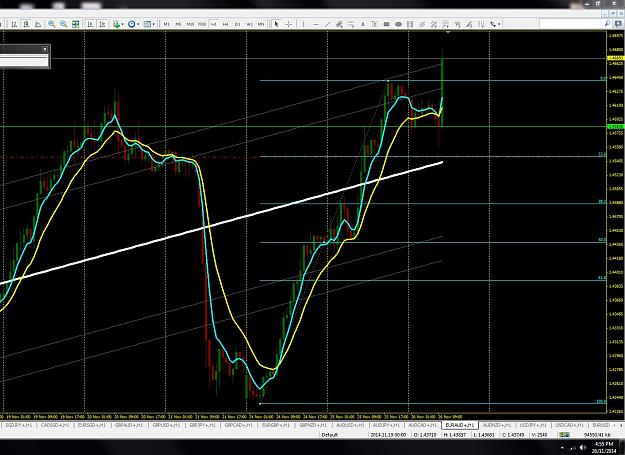Open the GBPUSD,H1 chart tab
Screen dimensions: 625x455
(166, 426)
